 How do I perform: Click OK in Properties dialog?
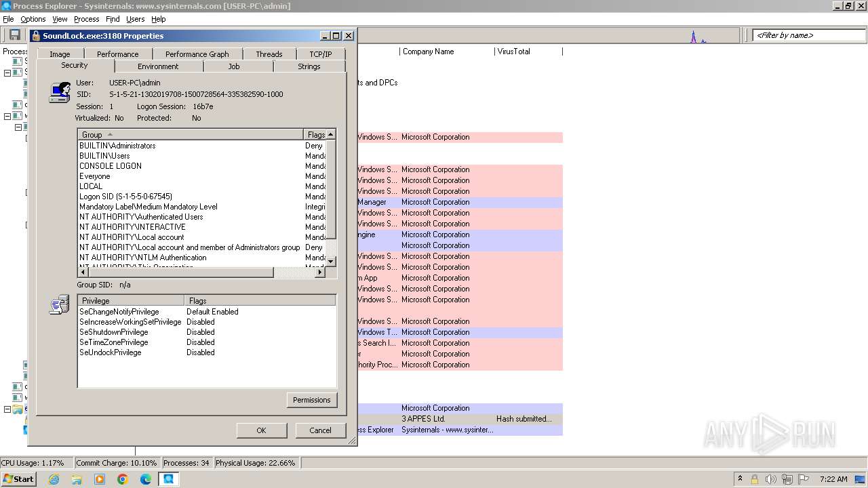261,430
